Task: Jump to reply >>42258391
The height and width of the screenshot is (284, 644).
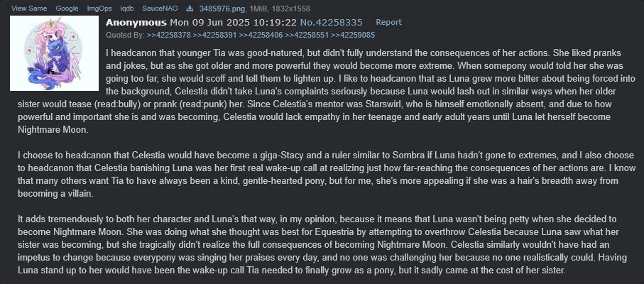Action: (x=214, y=35)
